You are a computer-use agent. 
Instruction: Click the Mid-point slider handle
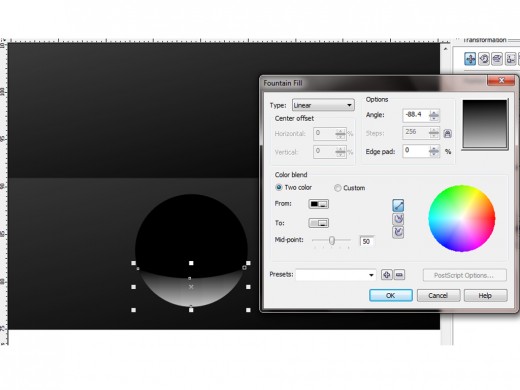pyautogui.click(x=332, y=240)
